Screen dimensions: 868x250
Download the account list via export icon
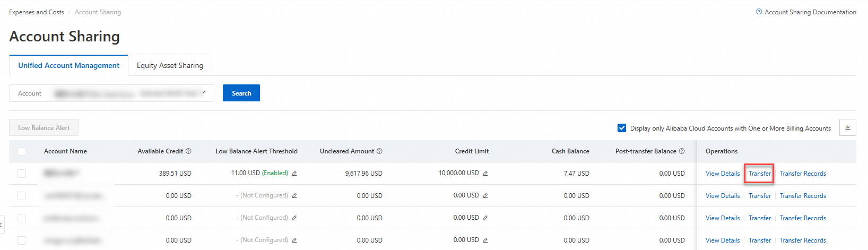847,127
